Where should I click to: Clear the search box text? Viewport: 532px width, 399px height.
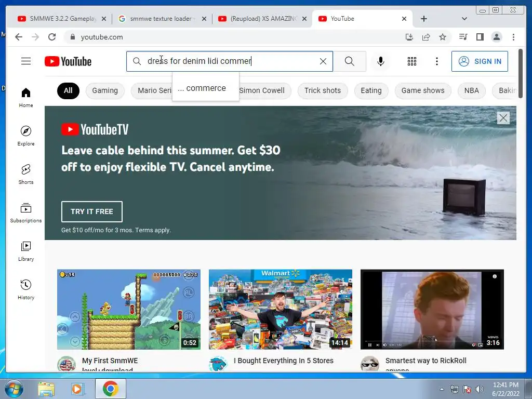[323, 61]
